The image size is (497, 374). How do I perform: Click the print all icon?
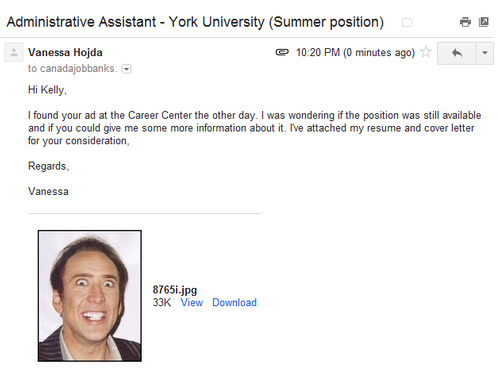pos(465,22)
